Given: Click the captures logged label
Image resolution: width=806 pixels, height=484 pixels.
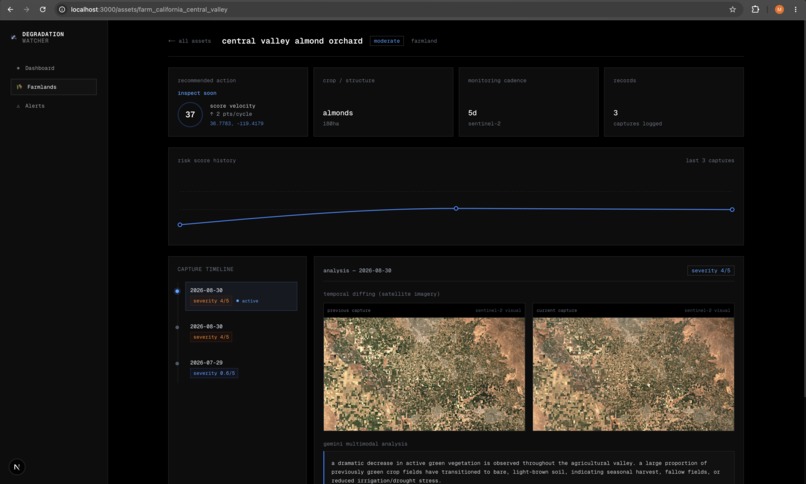Looking at the screenshot, I should pyautogui.click(x=637, y=124).
